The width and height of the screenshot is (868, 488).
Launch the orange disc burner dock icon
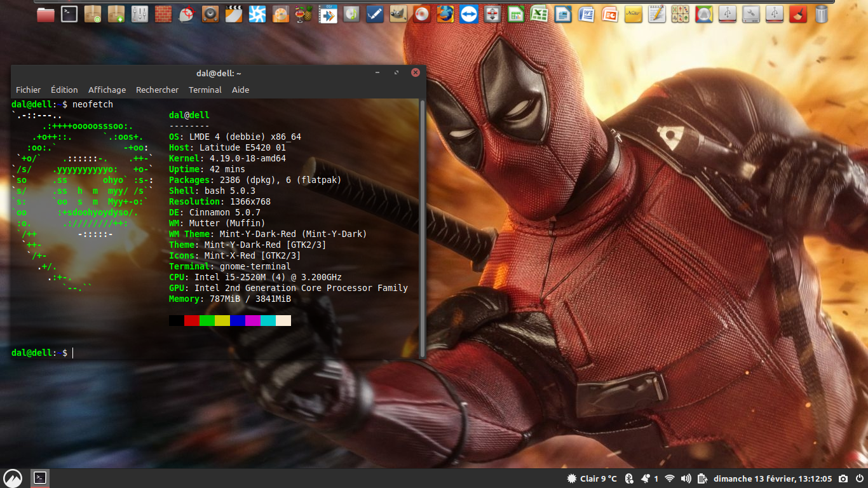click(x=281, y=14)
